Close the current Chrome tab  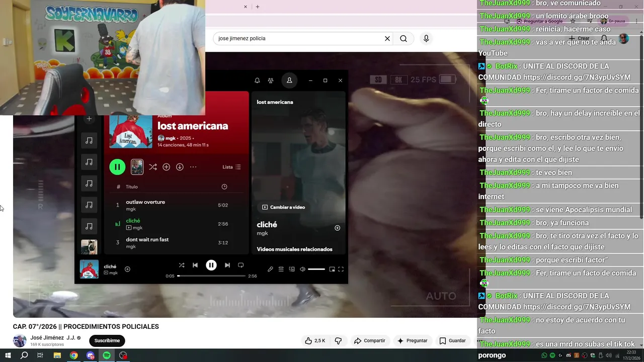coord(246,7)
